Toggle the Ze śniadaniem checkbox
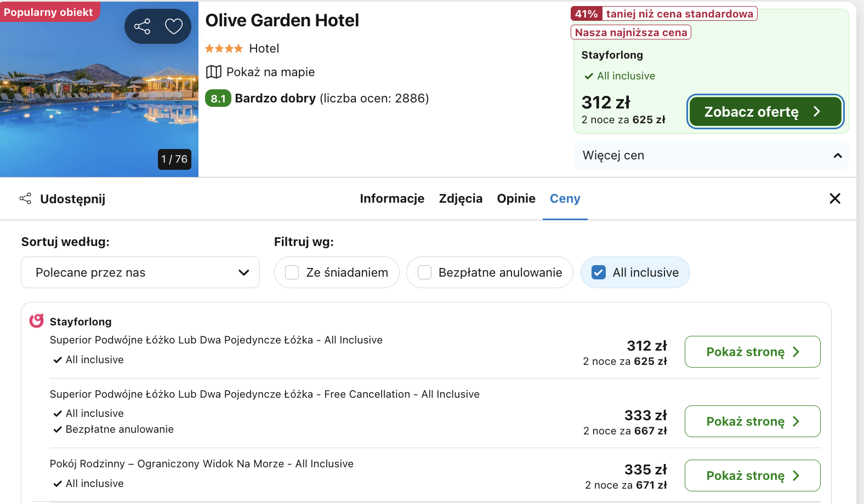Viewport: 864px width, 504px height. (x=292, y=272)
